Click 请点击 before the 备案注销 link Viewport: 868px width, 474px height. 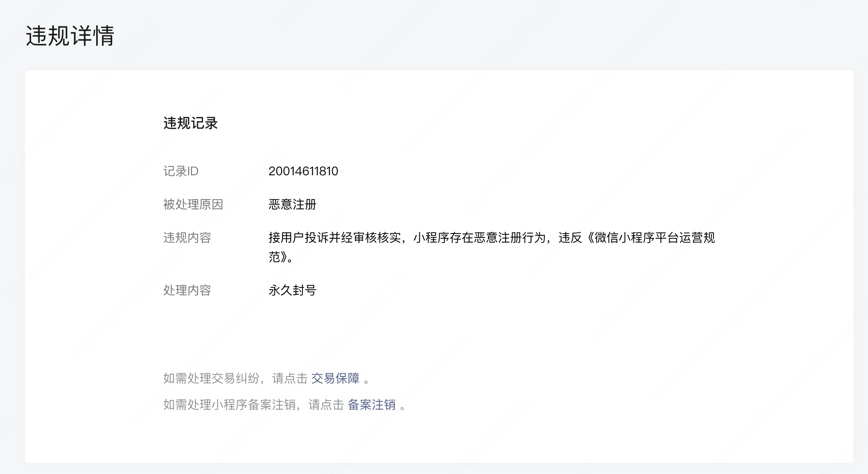click(x=326, y=405)
